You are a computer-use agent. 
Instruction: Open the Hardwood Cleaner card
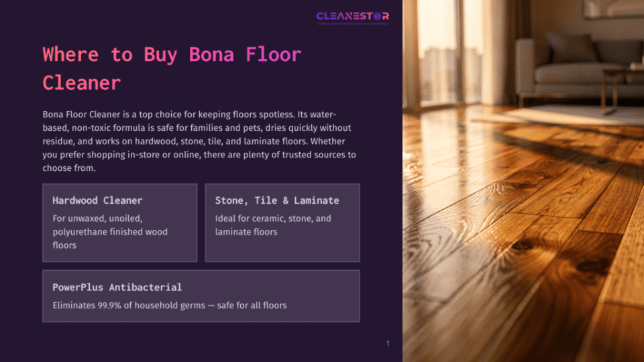pyautogui.click(x=120, y=223)
